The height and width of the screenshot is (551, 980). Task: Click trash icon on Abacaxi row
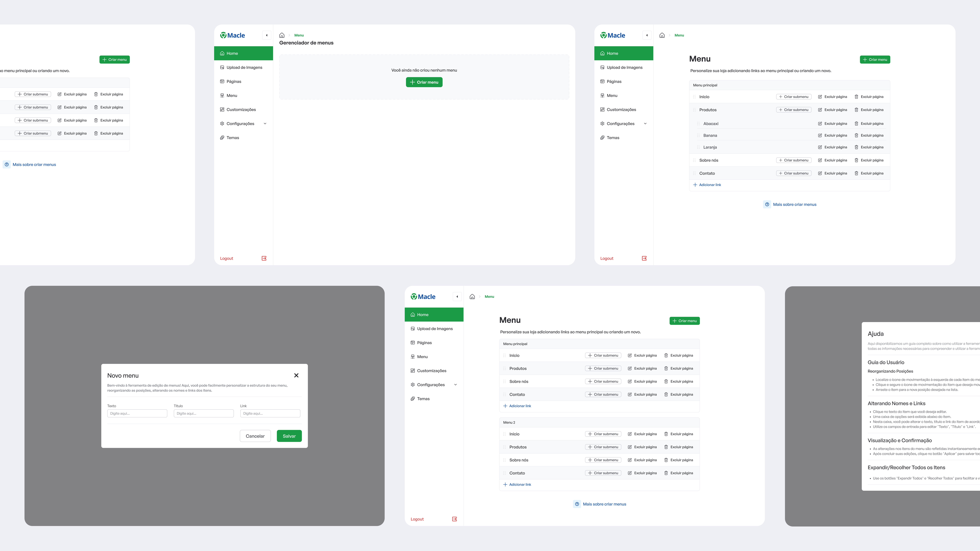(x=856, y=124)
